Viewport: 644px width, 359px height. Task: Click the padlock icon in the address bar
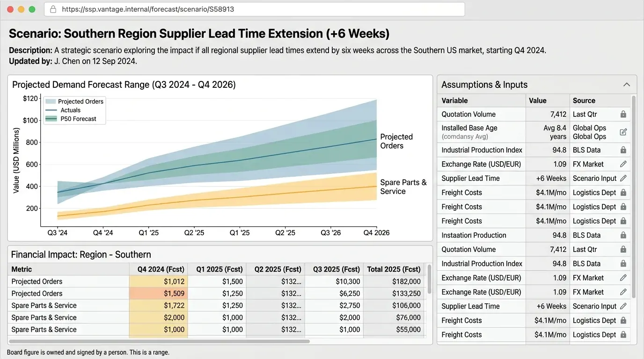pyautogui.click(x=53, y=9)
